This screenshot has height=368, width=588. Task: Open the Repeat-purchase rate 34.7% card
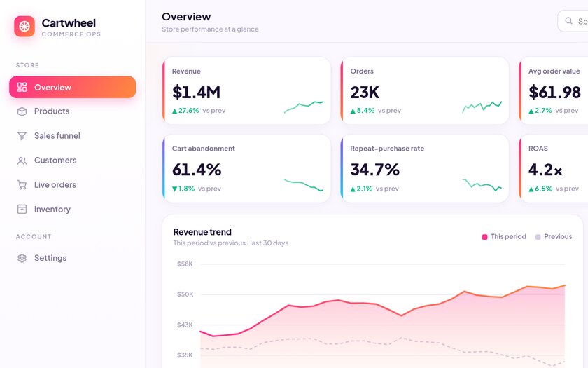[424, 168]
